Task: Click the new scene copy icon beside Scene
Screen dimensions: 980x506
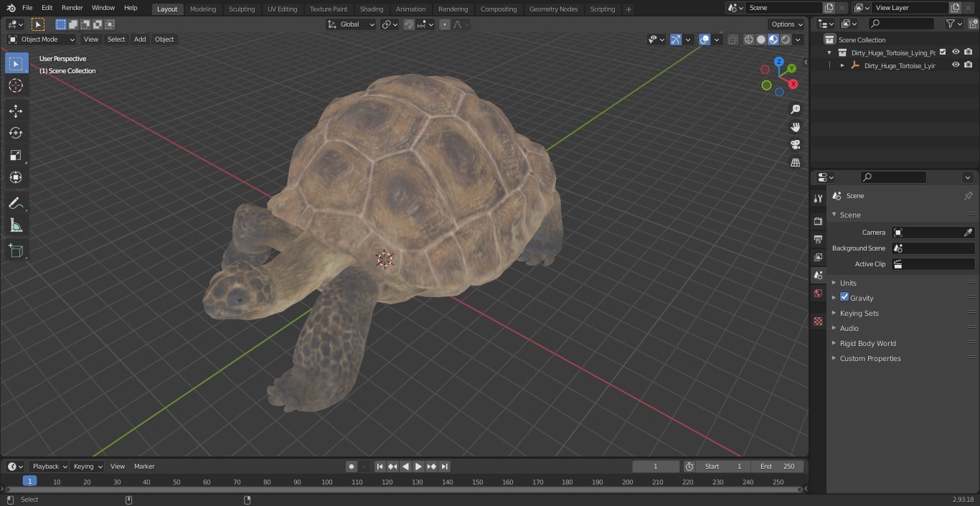Action: coord(829,8)
